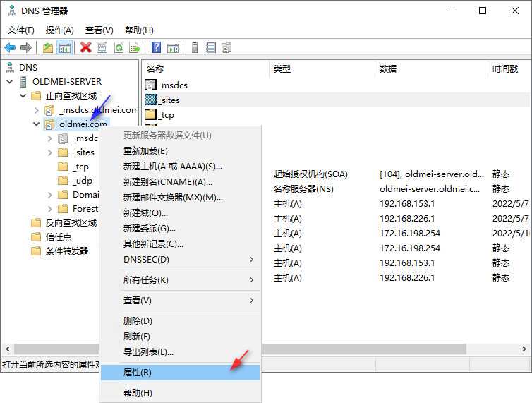Open the 操作(A) menu bar item

point(60,30)
